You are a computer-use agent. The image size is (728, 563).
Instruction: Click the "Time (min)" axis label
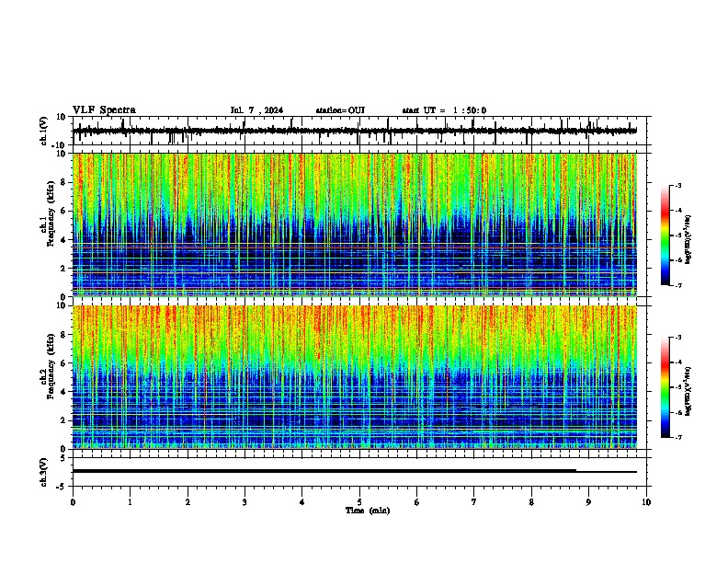pos(368,511)
